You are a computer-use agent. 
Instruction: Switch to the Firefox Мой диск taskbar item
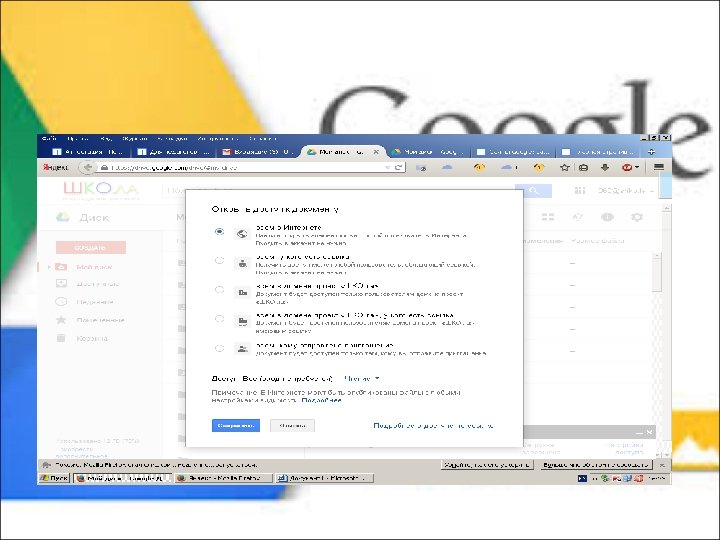tap(122, 478)
